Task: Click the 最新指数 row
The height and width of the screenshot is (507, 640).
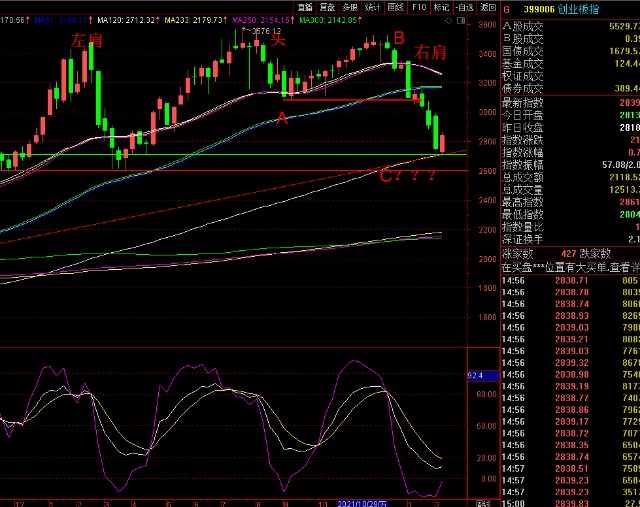Action: pos(570,102)
